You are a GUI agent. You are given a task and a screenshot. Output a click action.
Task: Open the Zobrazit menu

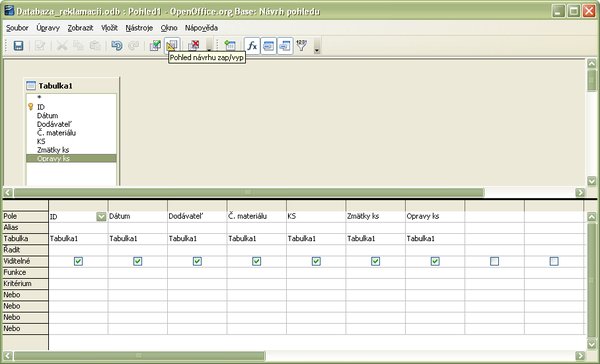(x=80, y=28)
